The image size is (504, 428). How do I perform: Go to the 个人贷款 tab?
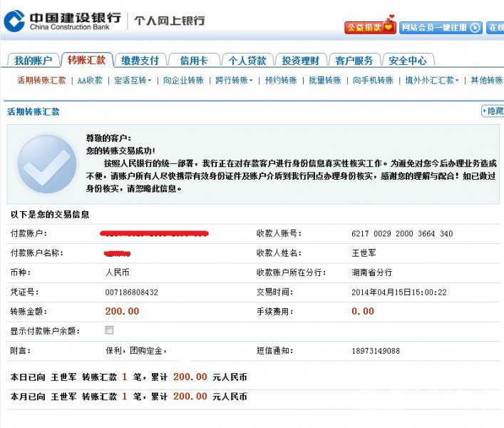pyautogui.click(x=247, y=61)
